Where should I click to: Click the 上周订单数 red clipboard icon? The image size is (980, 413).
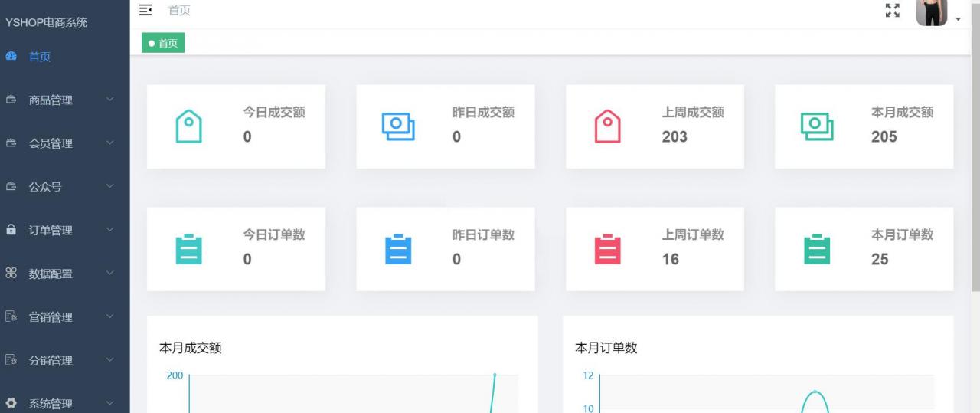click(607, 249)
